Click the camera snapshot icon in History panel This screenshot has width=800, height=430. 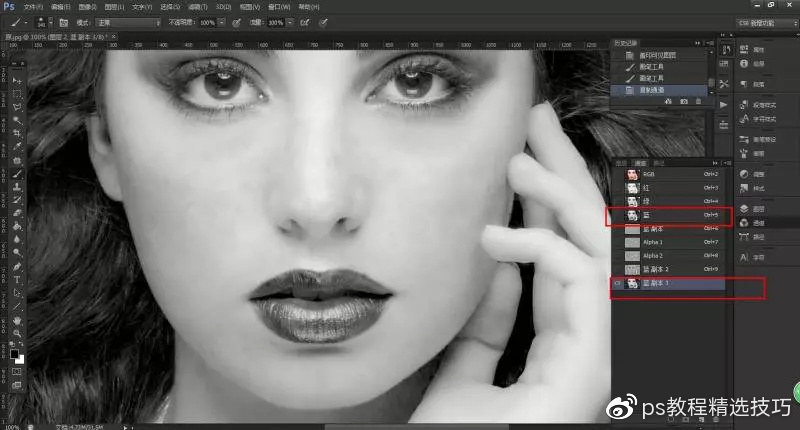682,102
